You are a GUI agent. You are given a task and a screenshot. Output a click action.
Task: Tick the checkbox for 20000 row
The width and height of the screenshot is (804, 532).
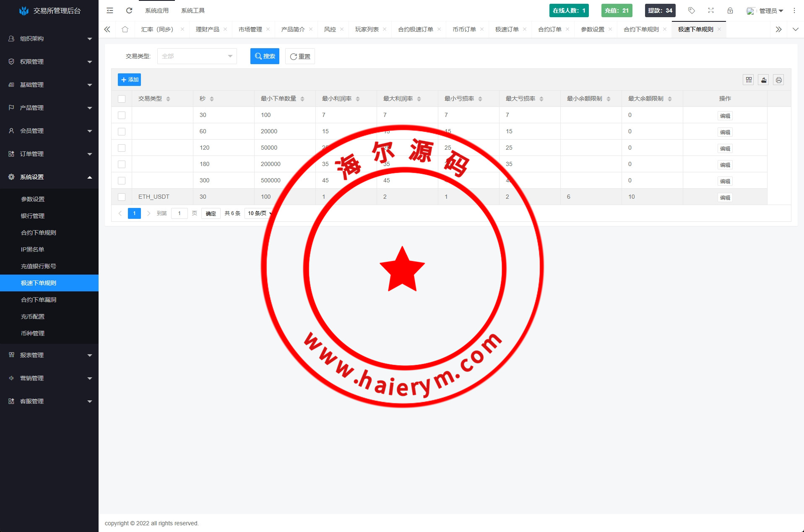click(122, 132)
